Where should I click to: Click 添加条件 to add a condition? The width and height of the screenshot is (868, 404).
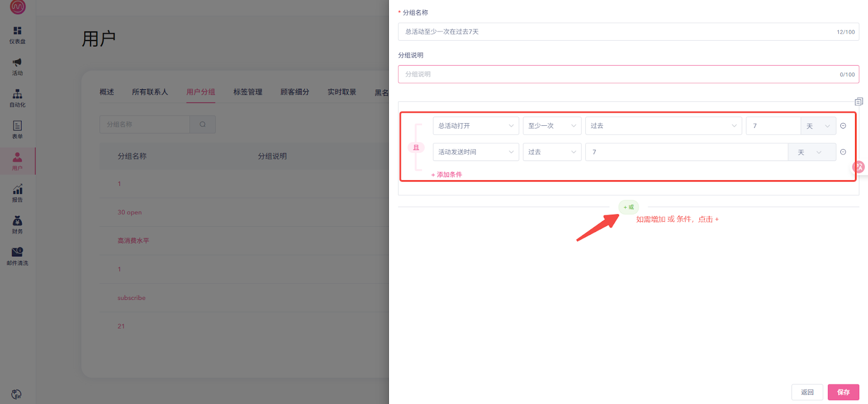tap(446, 175)
